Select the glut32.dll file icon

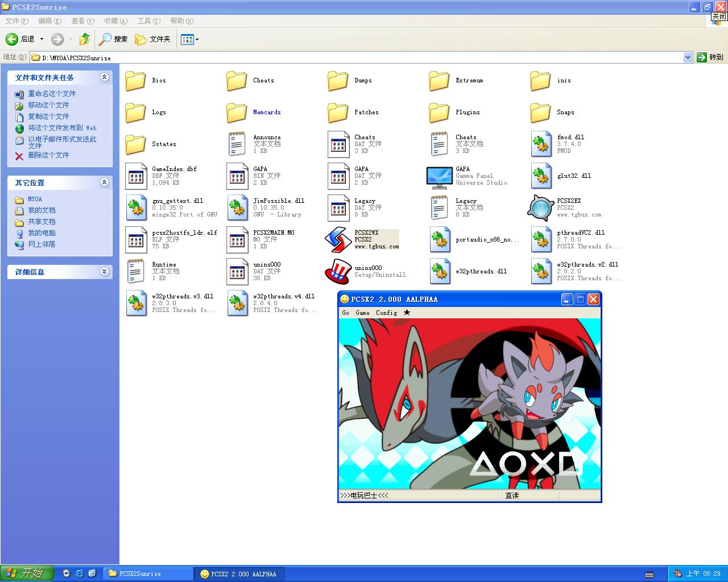[x=540, y=176]
